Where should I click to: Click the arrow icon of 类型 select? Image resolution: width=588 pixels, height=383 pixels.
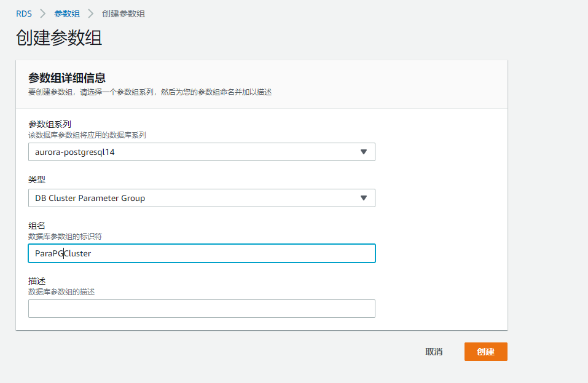(363, 198)
